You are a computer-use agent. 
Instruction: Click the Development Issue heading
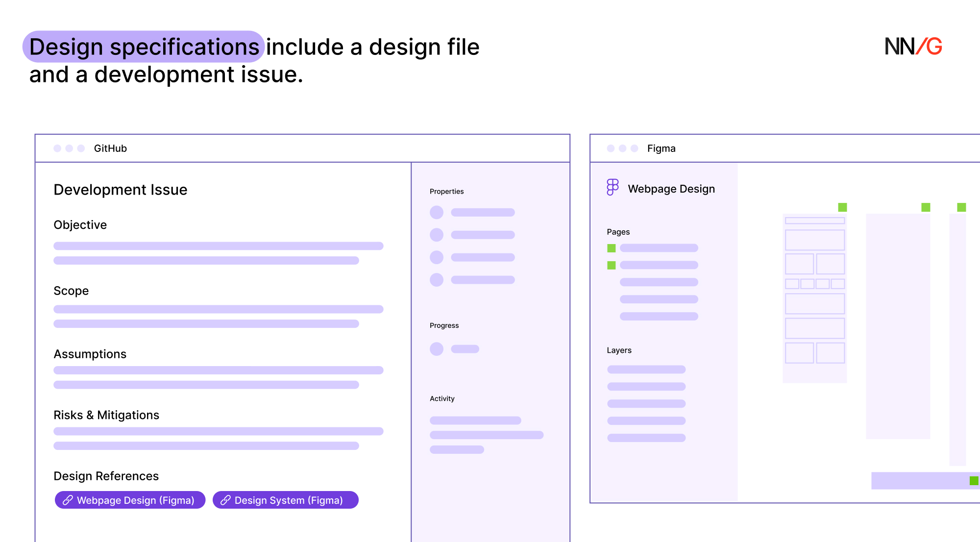pos(120,190)
